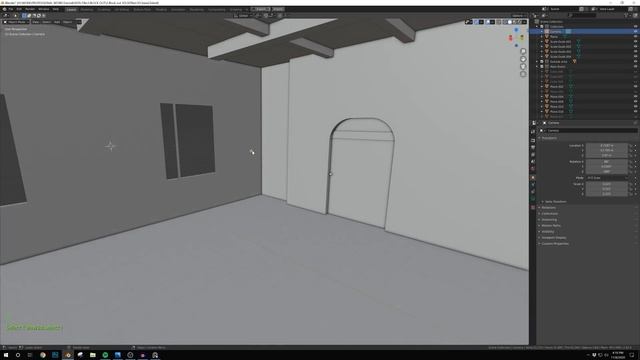The height and width of the screenshot is (360, 640).
Task: Click the outliner search field
Action: [582, 15]
